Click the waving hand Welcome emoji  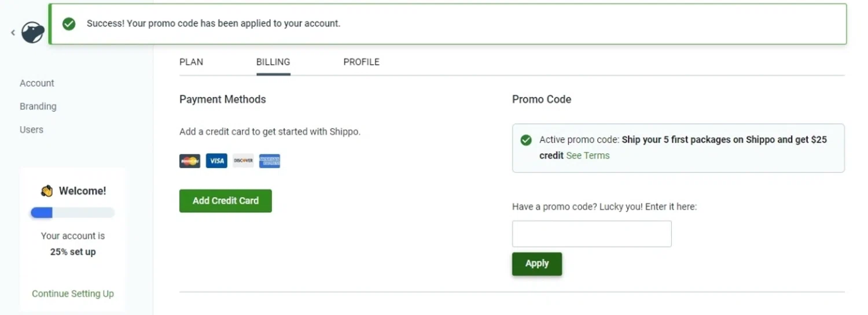pos(47,191)
